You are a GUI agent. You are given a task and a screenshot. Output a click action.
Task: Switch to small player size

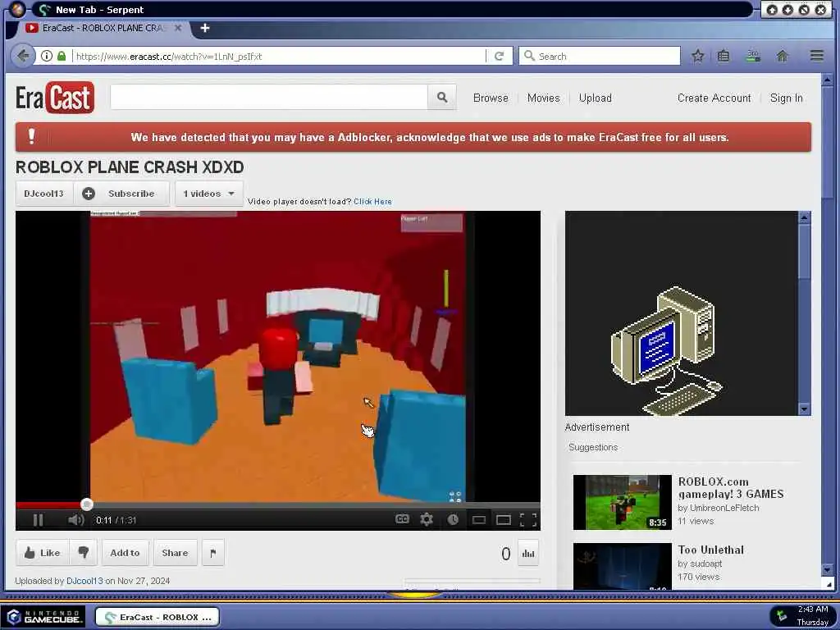479,519
